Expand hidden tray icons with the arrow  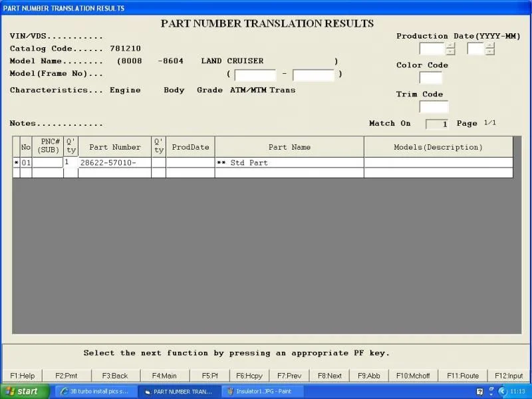pos(503,392)
